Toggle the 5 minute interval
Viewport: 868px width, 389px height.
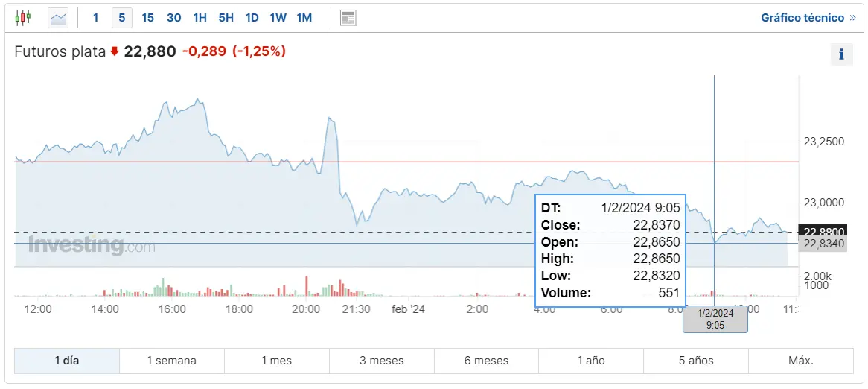click(x=122, y=17)
